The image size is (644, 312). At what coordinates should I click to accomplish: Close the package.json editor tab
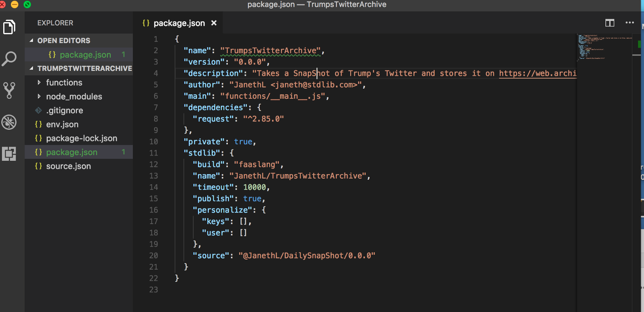coord(214,23)
